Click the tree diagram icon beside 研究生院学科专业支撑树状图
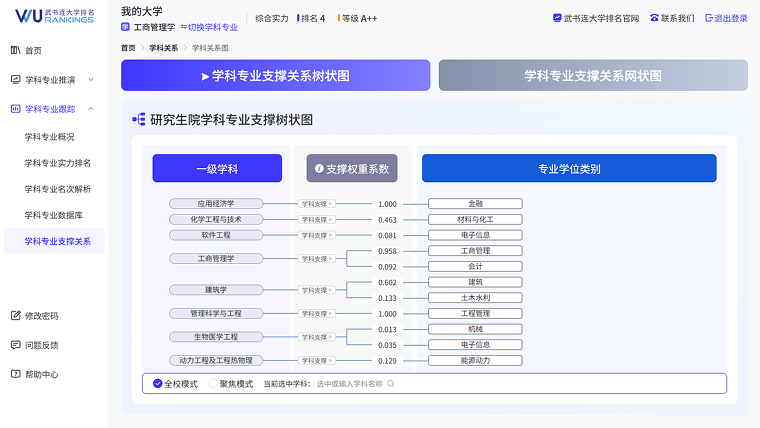The image size is (760, 428). [x=139, y=119]
